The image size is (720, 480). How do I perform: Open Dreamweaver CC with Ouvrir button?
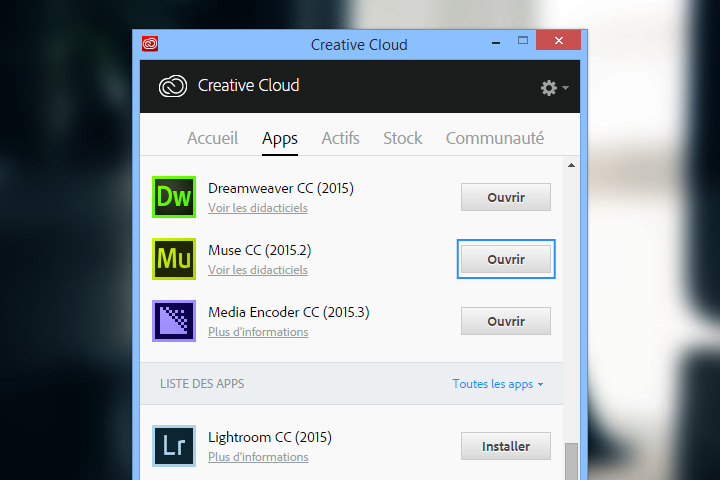click(x=506, y=197)
